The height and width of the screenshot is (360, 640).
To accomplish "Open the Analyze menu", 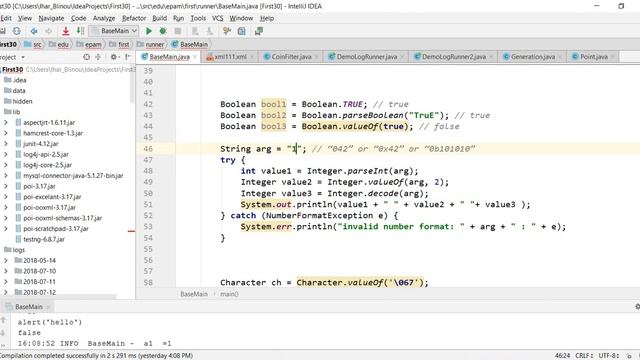I will pyautogui.click(x=104, y=18).
